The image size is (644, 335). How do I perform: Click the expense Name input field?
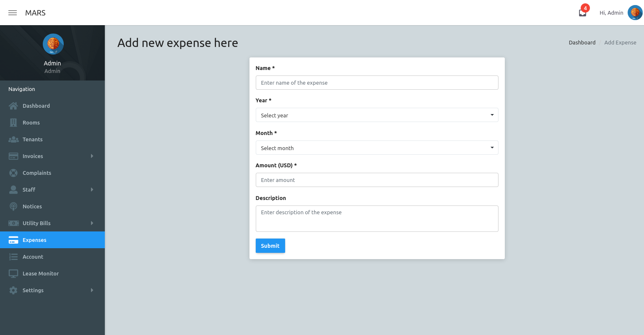[377, 83]
